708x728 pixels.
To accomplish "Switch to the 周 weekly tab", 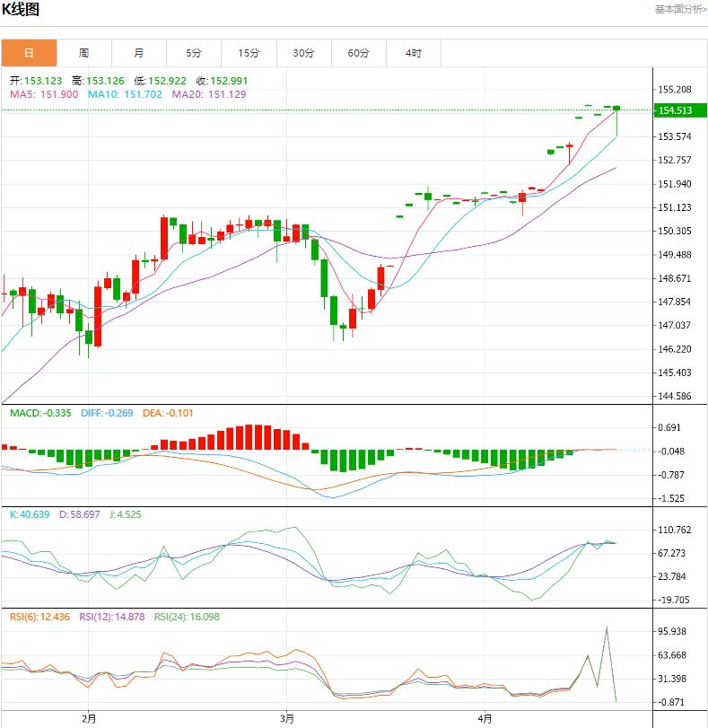I will click(x=83, y=53).
